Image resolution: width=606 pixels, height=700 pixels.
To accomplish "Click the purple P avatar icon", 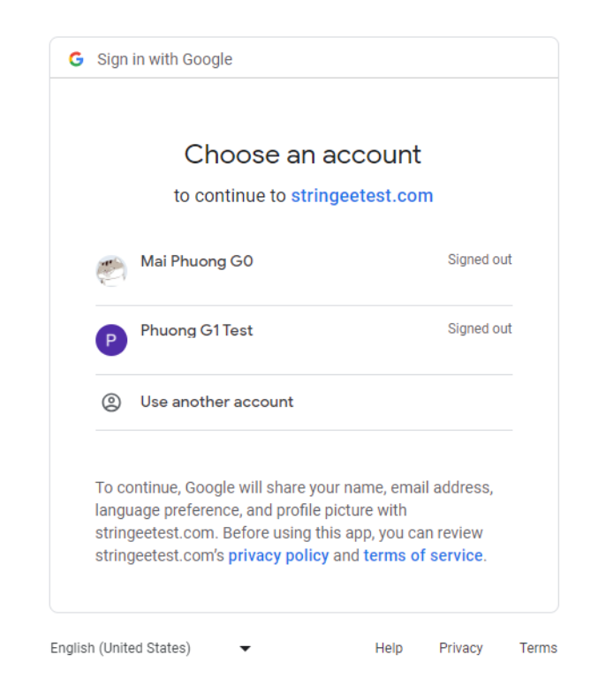I will click(x=111, y=340).
